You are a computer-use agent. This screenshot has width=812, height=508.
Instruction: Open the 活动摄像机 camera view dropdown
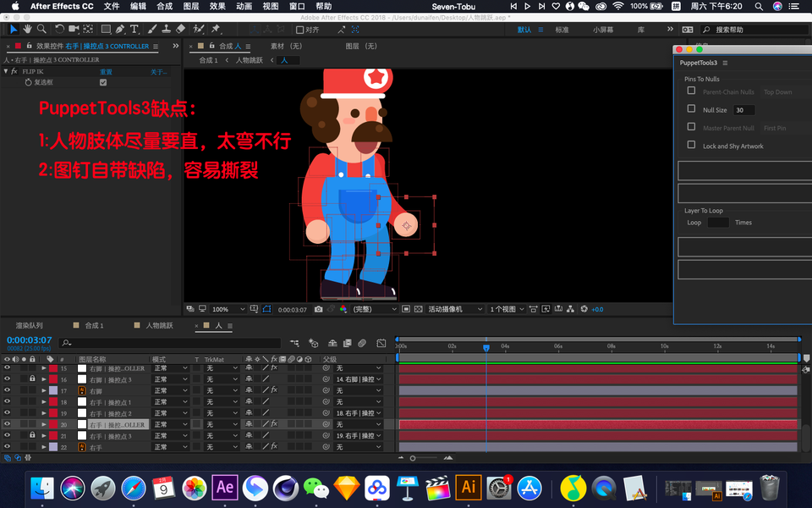click(x=455, y=309)
